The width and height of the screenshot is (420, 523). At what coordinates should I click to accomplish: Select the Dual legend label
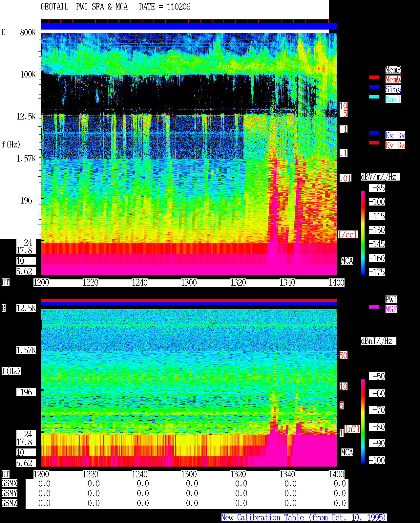click(x=393, y=99)
